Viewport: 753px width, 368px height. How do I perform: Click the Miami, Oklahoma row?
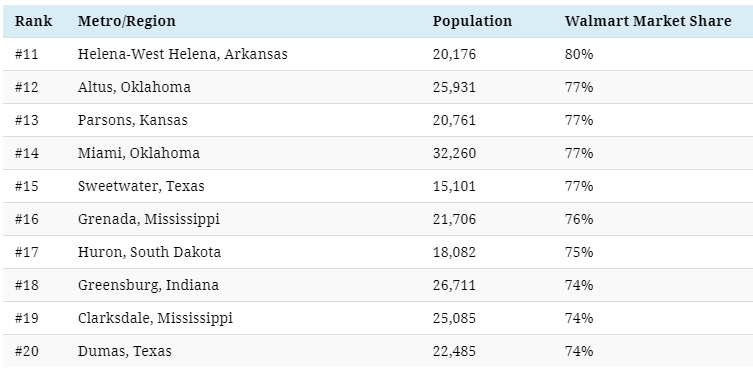[x=378, y=153]
